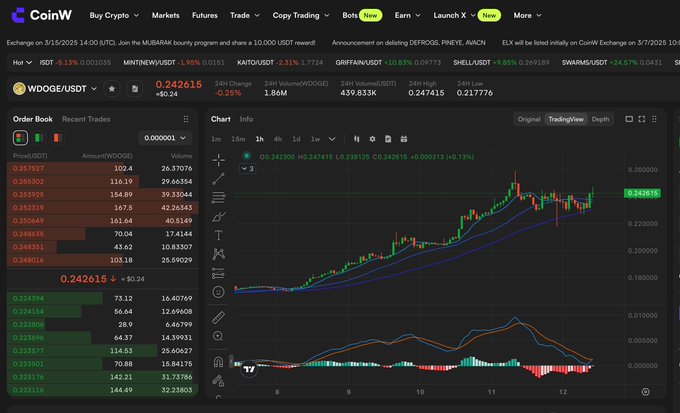Click the chart settings gear at bottom right
The width and height of the screenshot is (680, 413).
point(645,391)
